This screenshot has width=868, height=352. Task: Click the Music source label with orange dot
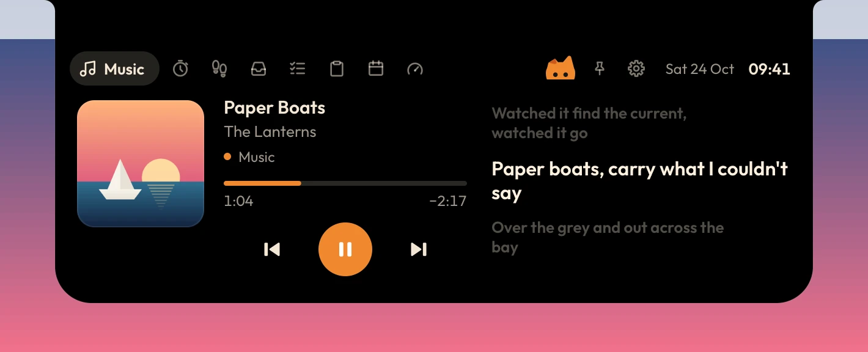249,157
